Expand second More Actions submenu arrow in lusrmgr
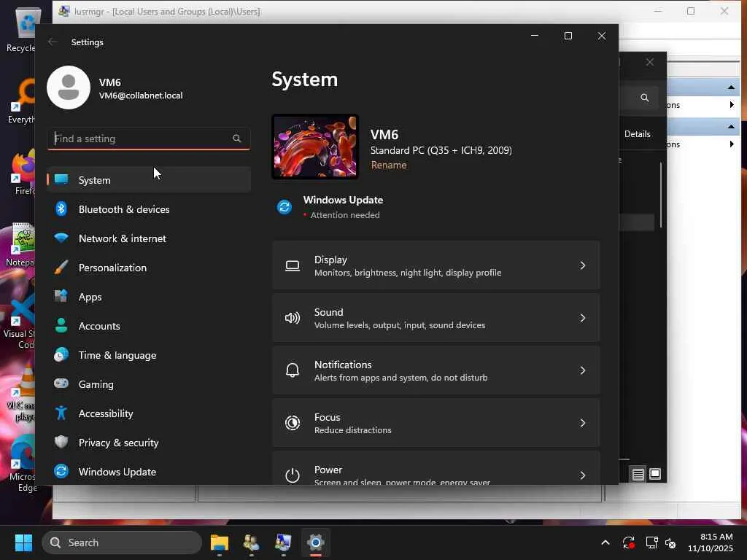 [x=732, y=144]
